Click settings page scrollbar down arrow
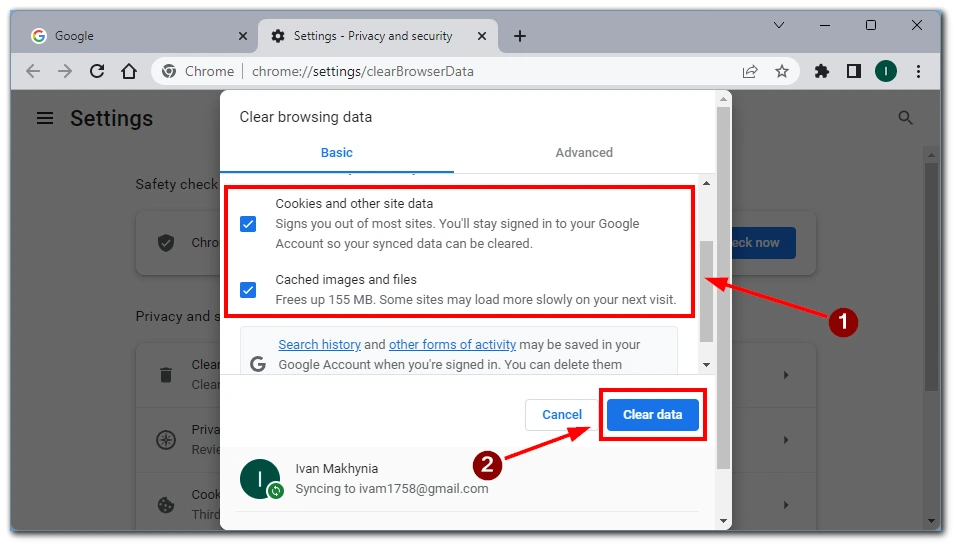Viewport: 959px width, 549px height. pos(931,521)
